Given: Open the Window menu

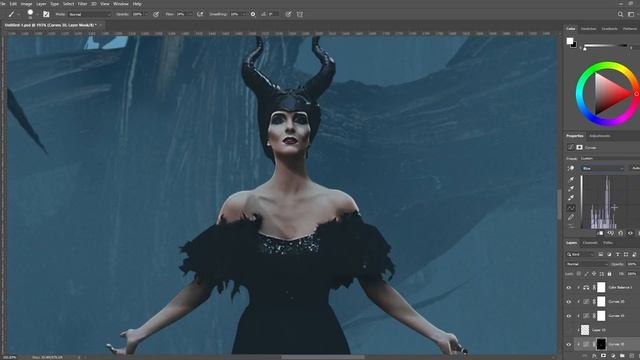Looking at the screenshot, I should (x=120, y=4).
